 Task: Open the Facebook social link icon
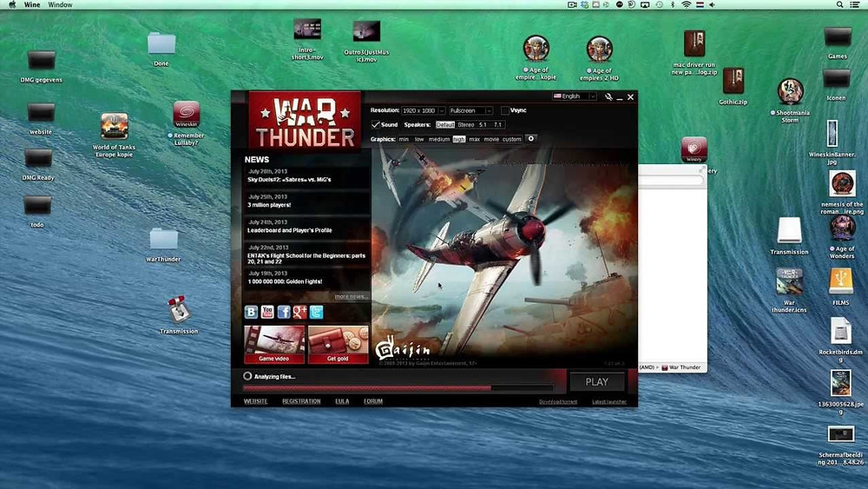284,313
